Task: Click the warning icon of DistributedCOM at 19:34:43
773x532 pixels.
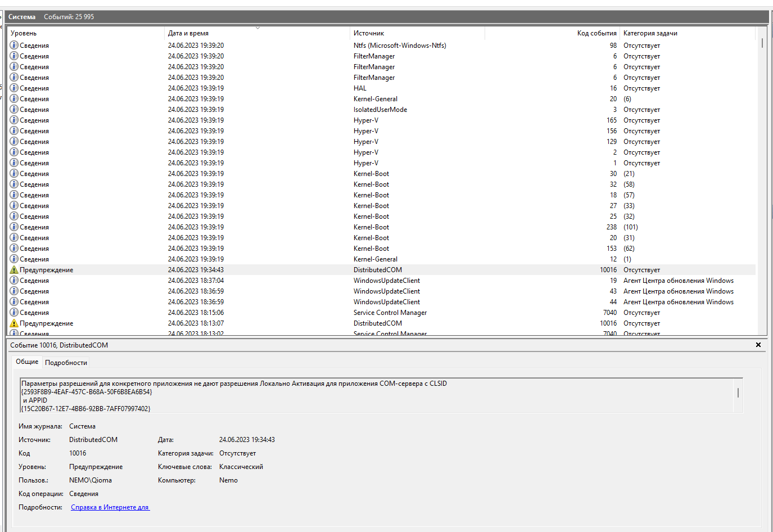Action: click(x=14, y=270)
